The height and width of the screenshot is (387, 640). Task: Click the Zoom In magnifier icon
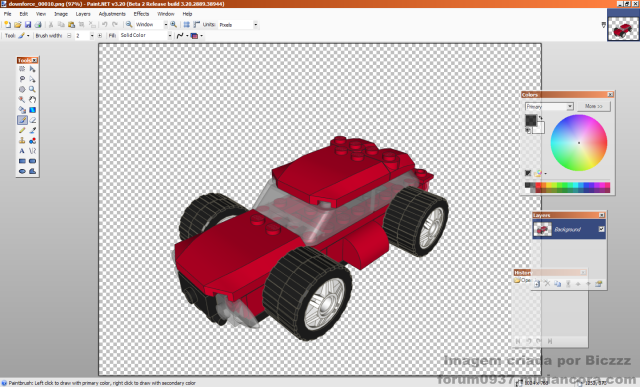tap(173, 24)
